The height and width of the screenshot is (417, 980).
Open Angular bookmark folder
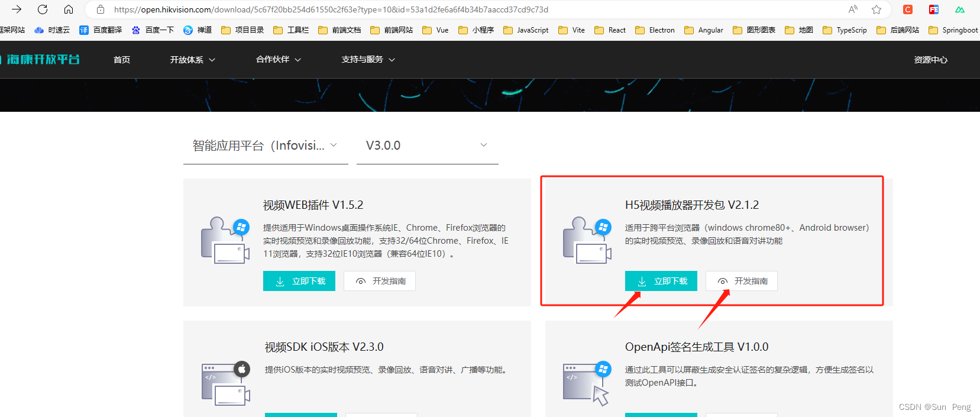point(704,30)
